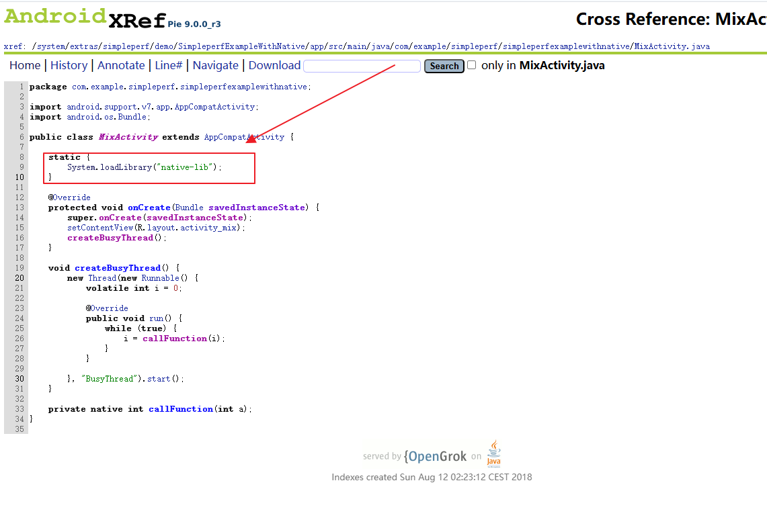Click line number 33 in the gutter

(x=19, y=409)
